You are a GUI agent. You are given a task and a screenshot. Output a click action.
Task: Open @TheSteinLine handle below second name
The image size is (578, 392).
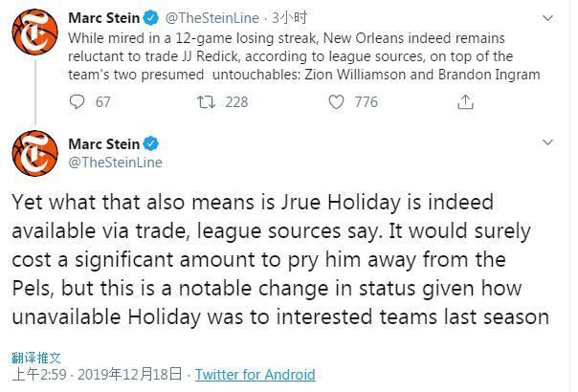tap(116, 163)
